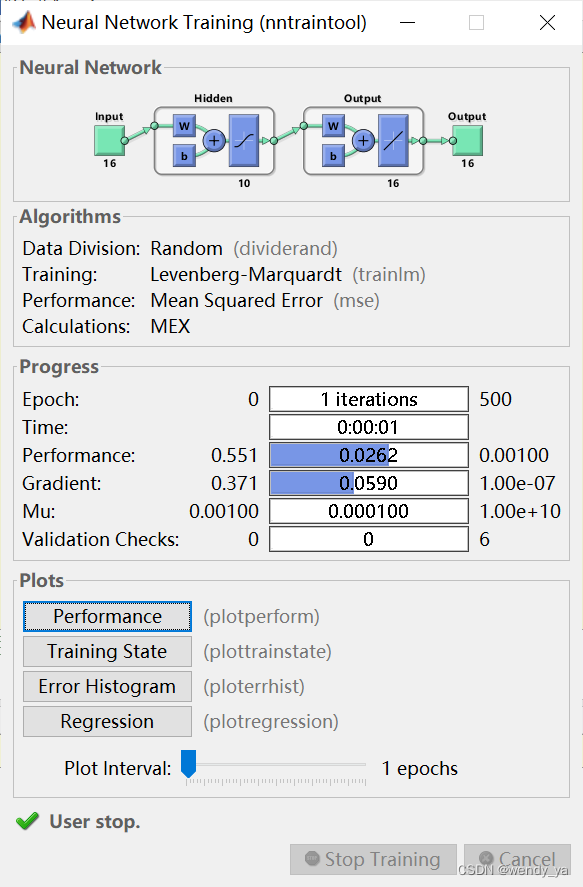Click the Performance progress bar showing 0.0262
Viewport: 583px width, 887px height.
(x=369, y=455)
